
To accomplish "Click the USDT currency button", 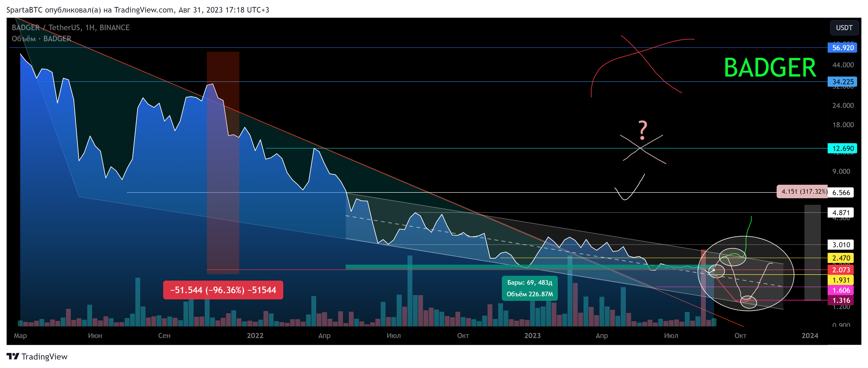I will [x=844, y=28].
